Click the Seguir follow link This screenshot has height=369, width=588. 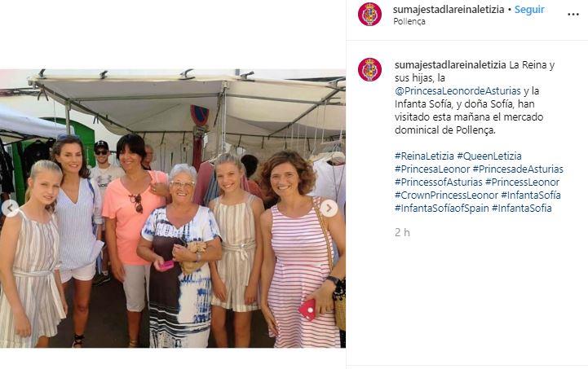coord(529,10)
